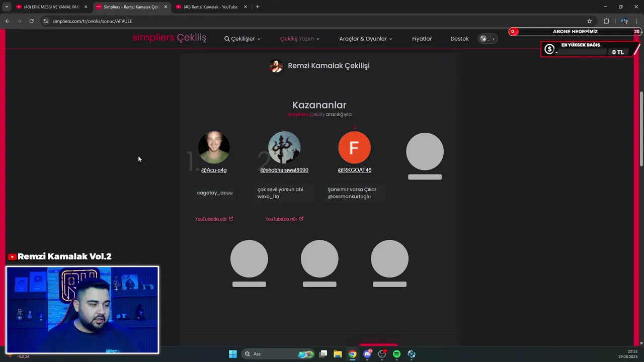The height and width of the screenshot is (362, 644).
Task: Expand the Çekilişler dropdown menu
Action: [x=243, y=39]
